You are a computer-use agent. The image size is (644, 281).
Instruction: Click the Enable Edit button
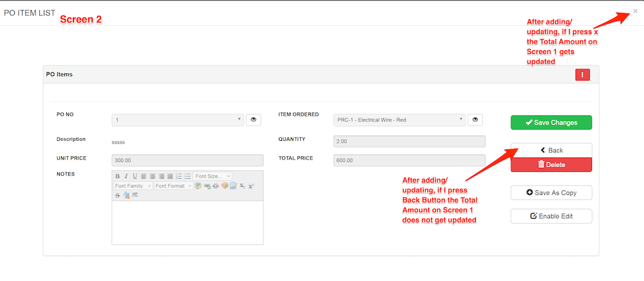coord(551,216)
